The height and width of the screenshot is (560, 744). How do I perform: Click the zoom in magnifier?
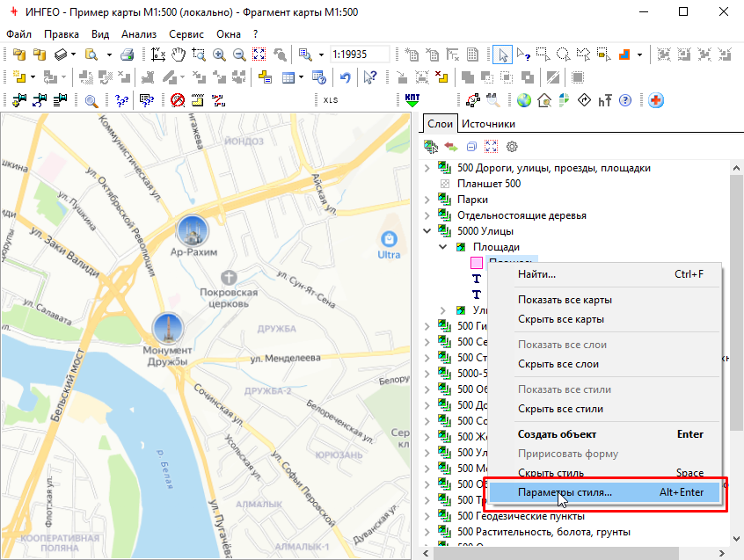219,55
